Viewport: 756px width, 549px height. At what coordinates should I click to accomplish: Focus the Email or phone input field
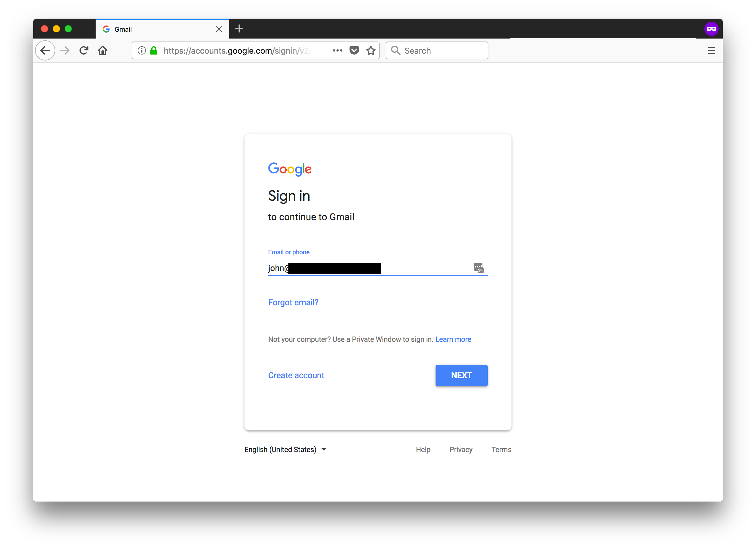coord(370,268)
